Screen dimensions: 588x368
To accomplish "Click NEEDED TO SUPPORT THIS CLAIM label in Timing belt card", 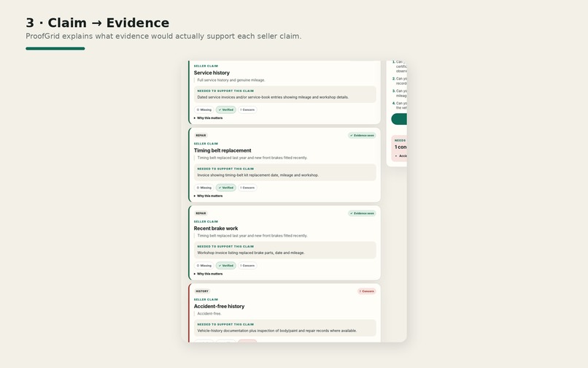I will (225, 169).
